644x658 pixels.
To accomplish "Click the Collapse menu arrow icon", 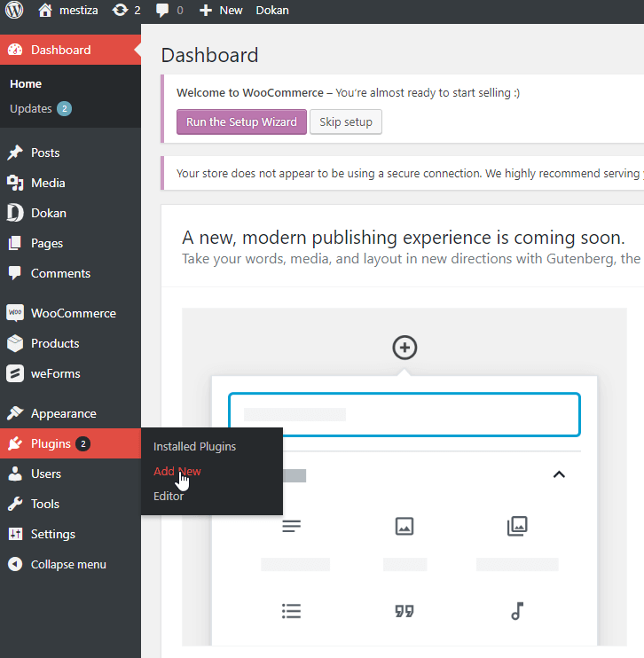I will tap(15, 564).
